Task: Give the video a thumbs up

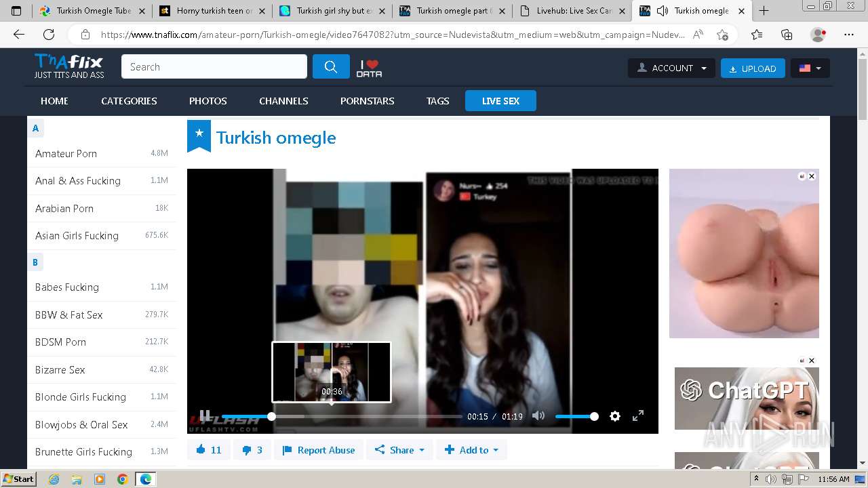Action: (209, 450)
